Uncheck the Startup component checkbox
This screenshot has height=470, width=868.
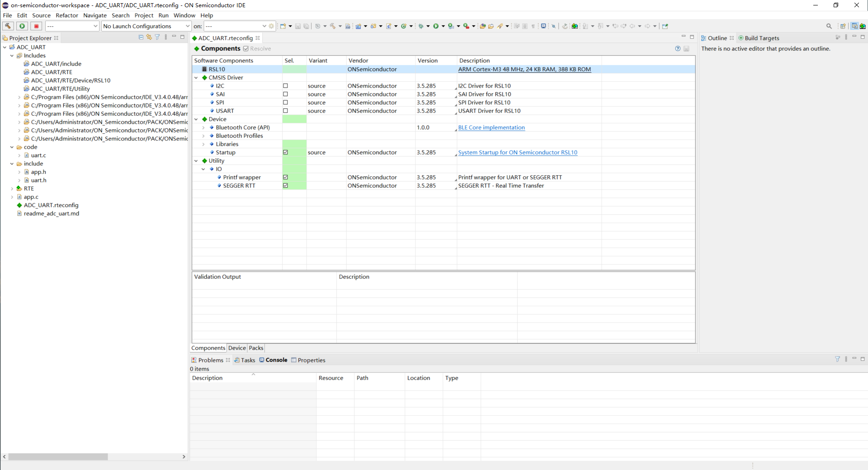(x=285, y=152)
